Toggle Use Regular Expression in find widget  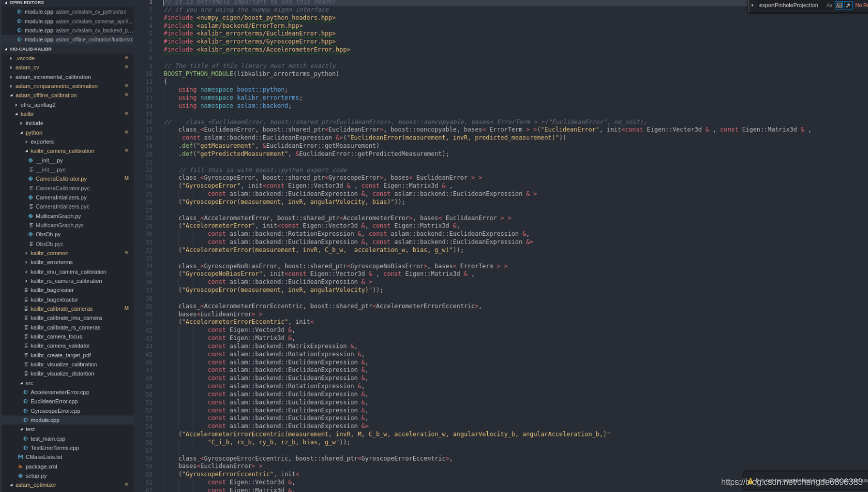tap(848, 5)
